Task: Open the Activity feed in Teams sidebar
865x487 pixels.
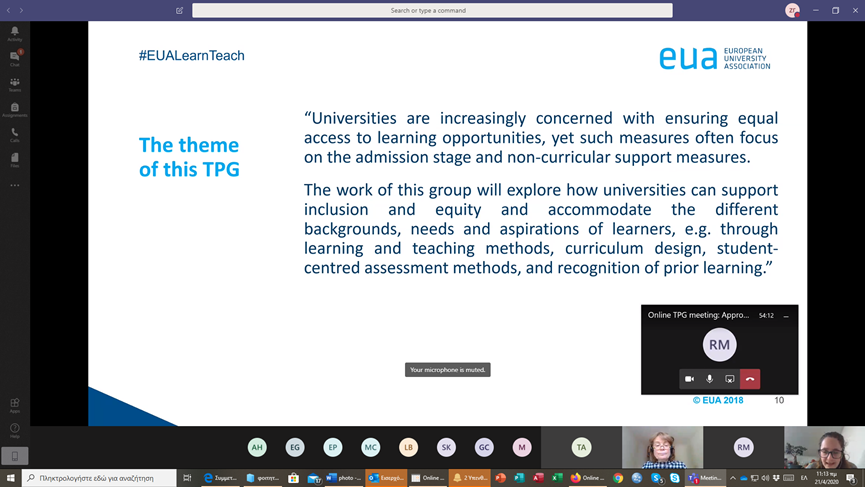Action: tap(14, 34)
